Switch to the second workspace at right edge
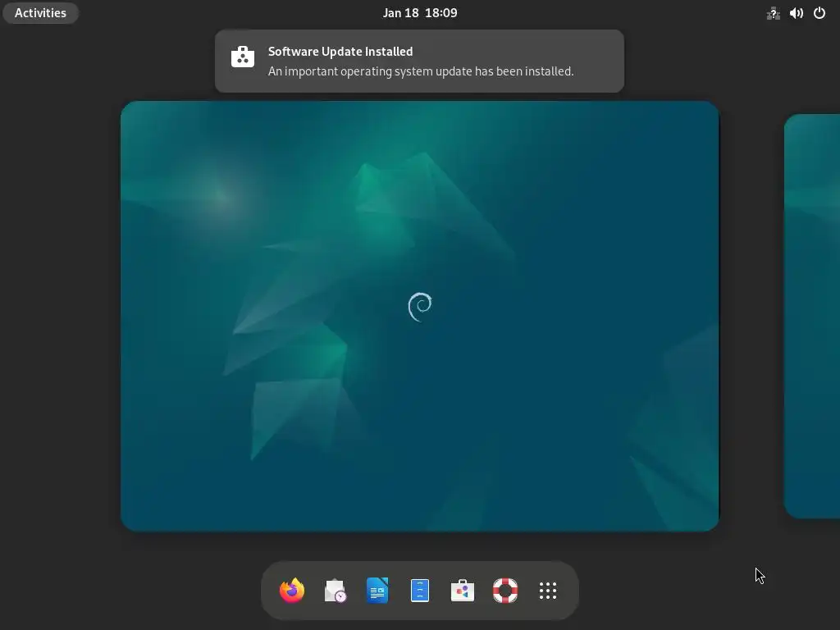This screenshot has height=630, width=840. (x=812, y=316)
